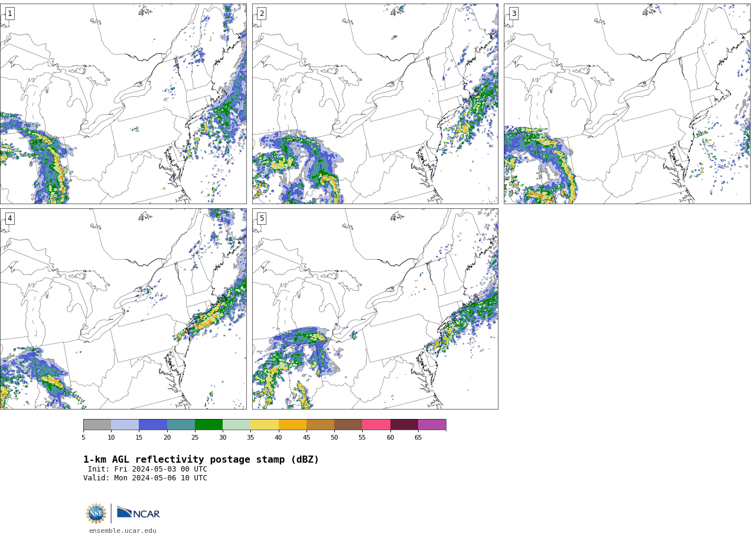Click the colorbar tick label 65

pos(418,438)
